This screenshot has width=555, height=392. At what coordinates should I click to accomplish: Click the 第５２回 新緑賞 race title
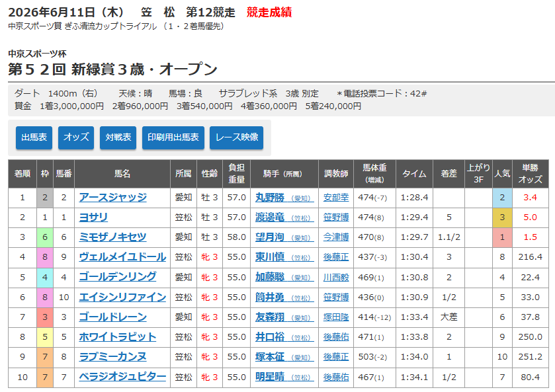(x=112, y=69)
